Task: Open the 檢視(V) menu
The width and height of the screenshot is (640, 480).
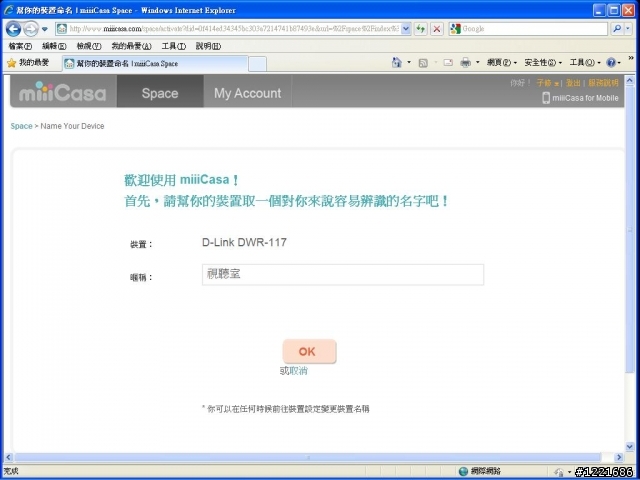Action: [x=89, y=46]
